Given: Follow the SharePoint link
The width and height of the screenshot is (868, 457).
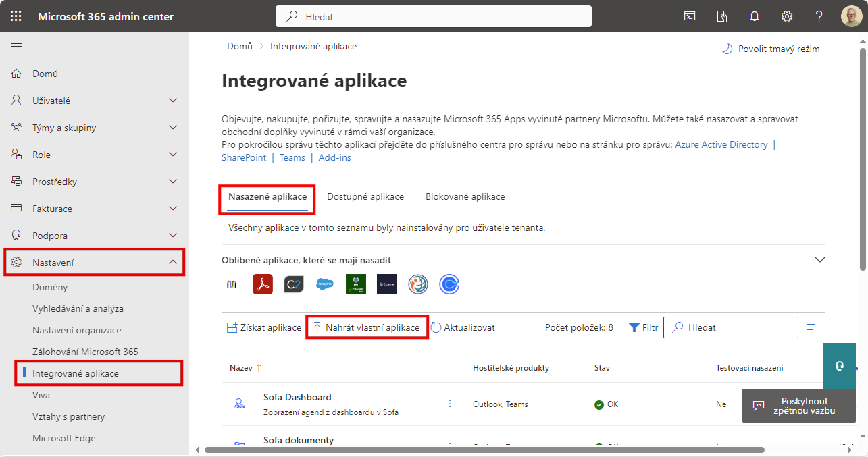Looking at the screenshot, I should tap(243, 157).
